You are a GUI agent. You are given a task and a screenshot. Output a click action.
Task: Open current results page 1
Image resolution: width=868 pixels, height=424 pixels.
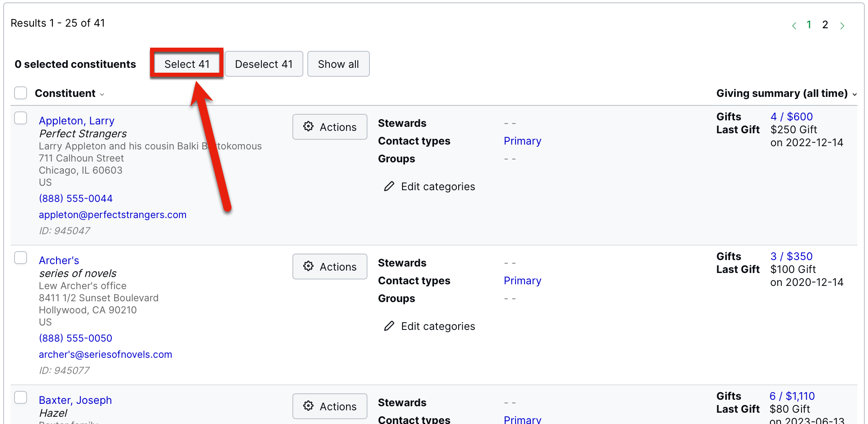coord(809,25)
